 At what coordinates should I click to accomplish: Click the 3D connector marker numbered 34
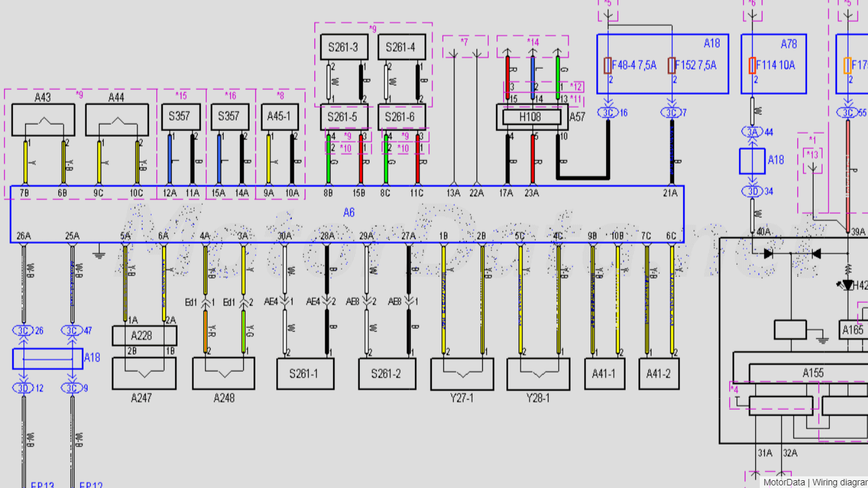click(x=752, y=191)
